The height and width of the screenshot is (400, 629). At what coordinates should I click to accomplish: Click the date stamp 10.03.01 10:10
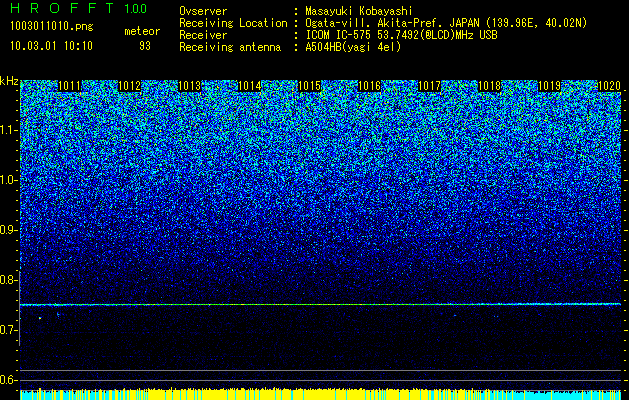point(51,46)
